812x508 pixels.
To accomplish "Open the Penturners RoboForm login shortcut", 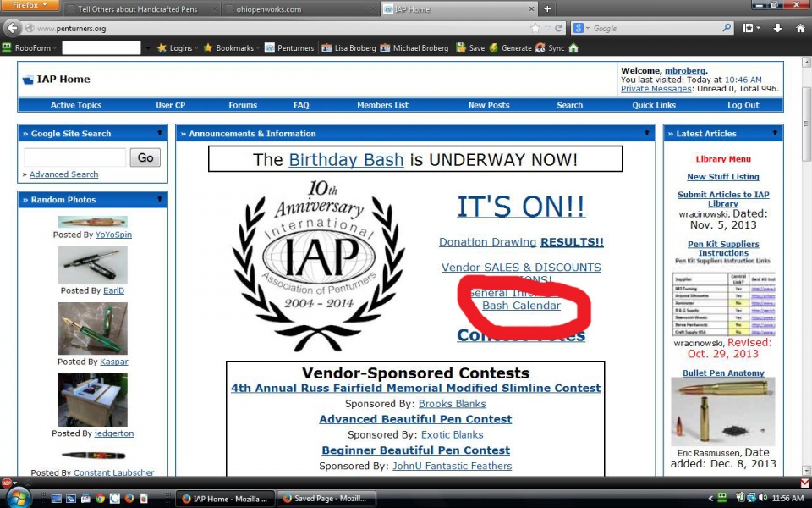I will tap(289, 47).
